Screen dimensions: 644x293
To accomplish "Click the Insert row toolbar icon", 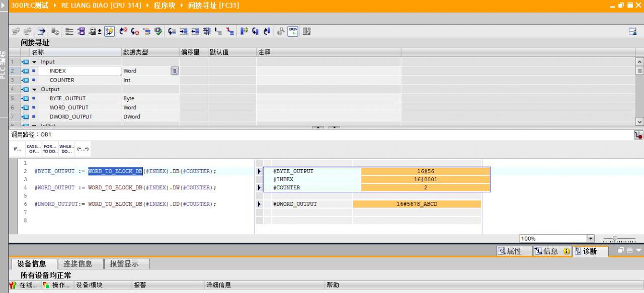I will click(x=17, y=31).
